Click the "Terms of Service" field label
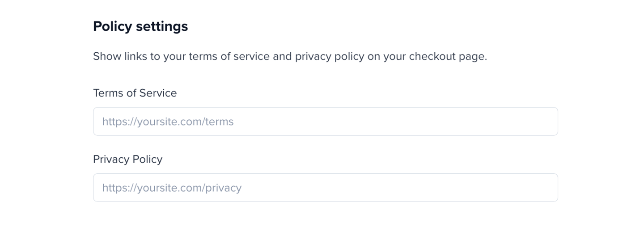644x235 pixels. pyautogui.click(x=135, y=93)
